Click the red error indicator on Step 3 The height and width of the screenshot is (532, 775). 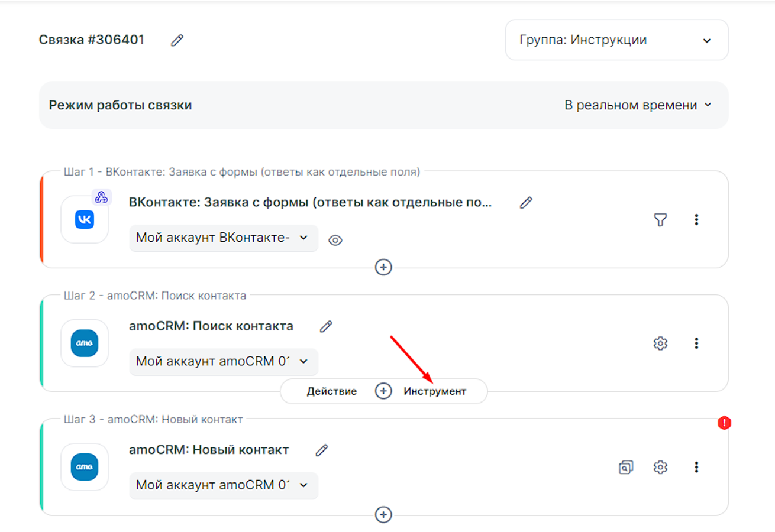click(x=724, y=423)
